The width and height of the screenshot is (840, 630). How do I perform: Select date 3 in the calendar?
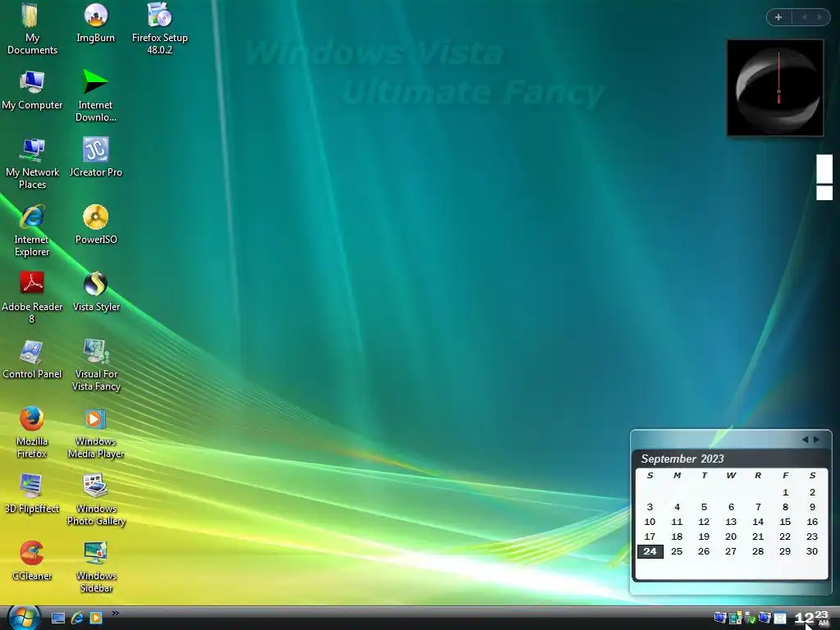click(x=650, y=507)
